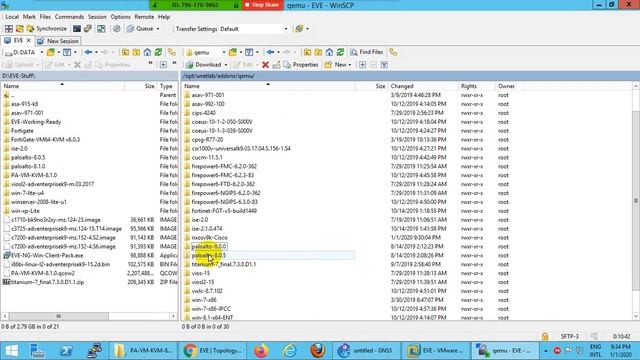640x360 pixels.
Task: Select local file EVE-NG-Win-Client-Pack.exe
Action: coord(47,256)
